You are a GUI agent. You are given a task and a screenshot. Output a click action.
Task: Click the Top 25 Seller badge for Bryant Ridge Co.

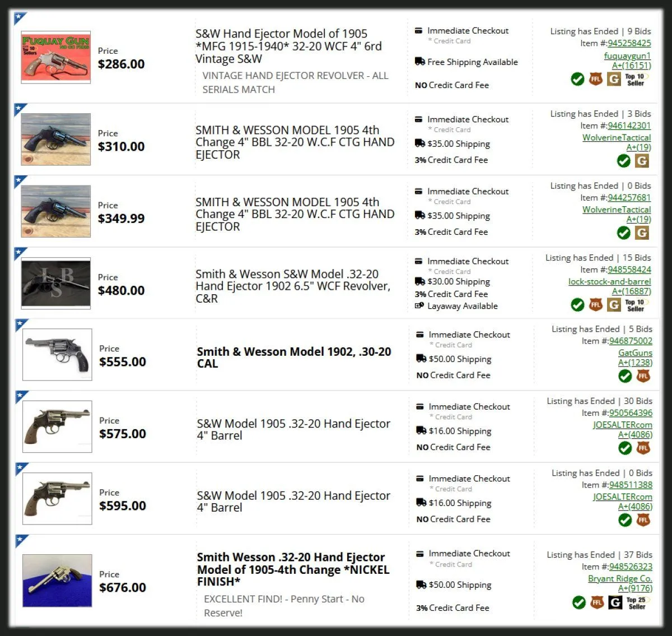[x=638, y=603]
